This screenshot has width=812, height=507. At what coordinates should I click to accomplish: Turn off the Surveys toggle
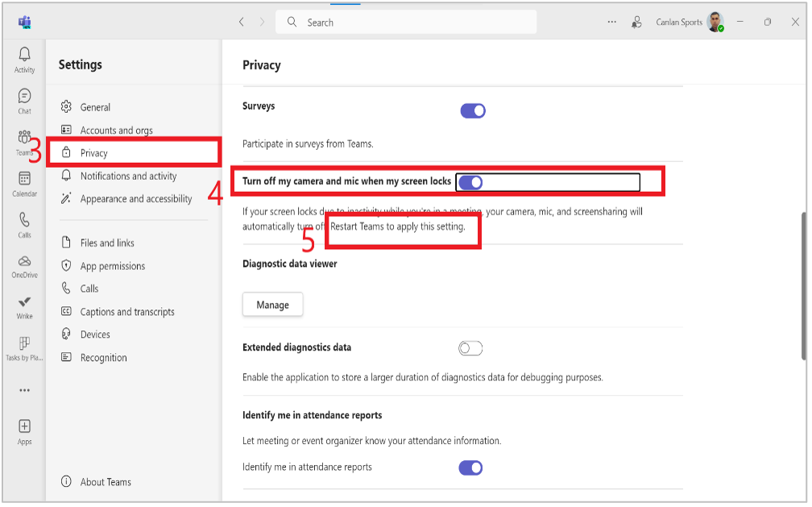click(x=473, y=111)
